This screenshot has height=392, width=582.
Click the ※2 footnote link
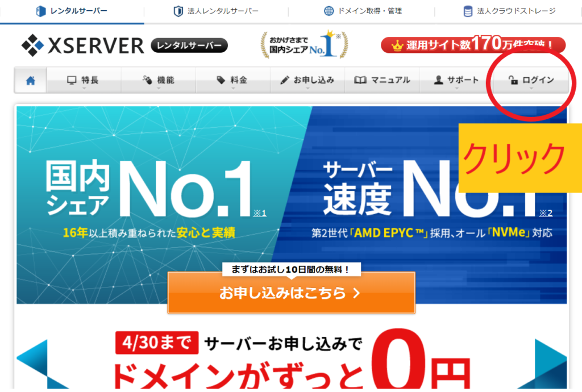pyautogui.click(x=546, y=213)
